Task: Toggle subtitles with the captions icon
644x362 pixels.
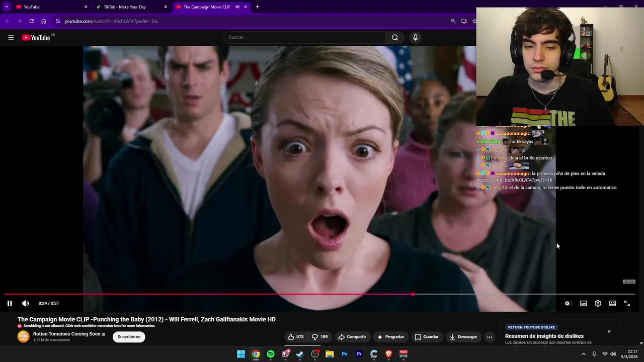Action: click(583, 303)
